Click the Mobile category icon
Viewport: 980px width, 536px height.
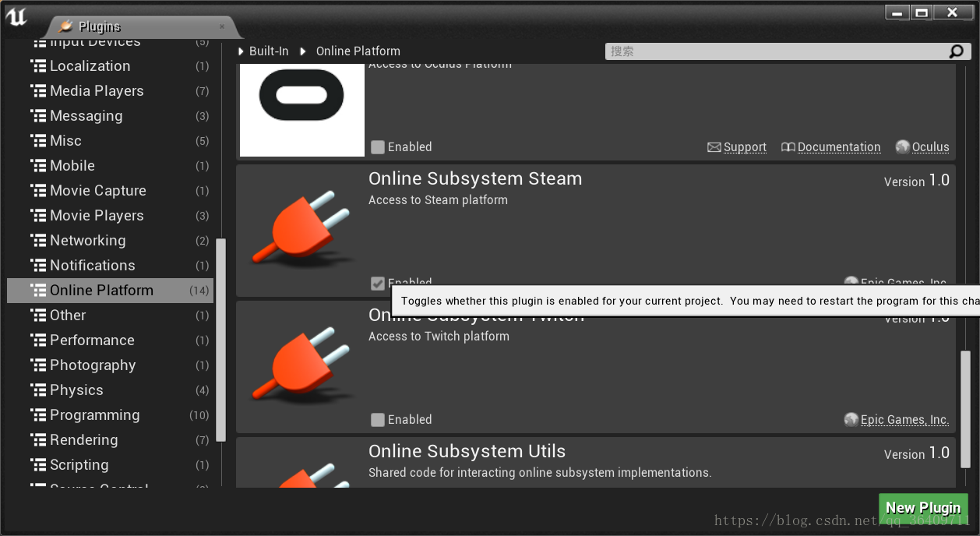38,166
